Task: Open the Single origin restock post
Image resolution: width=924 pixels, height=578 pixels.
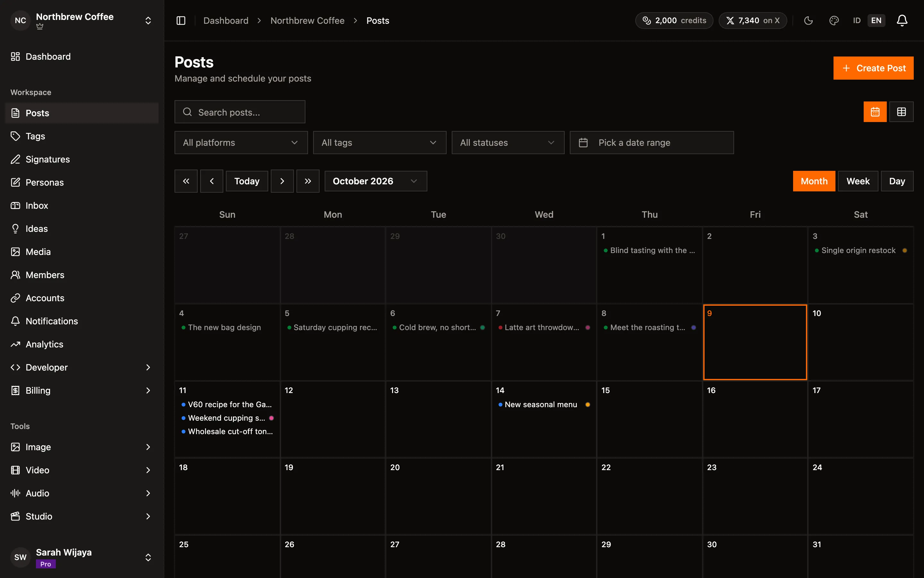Action: click(860, 250)
